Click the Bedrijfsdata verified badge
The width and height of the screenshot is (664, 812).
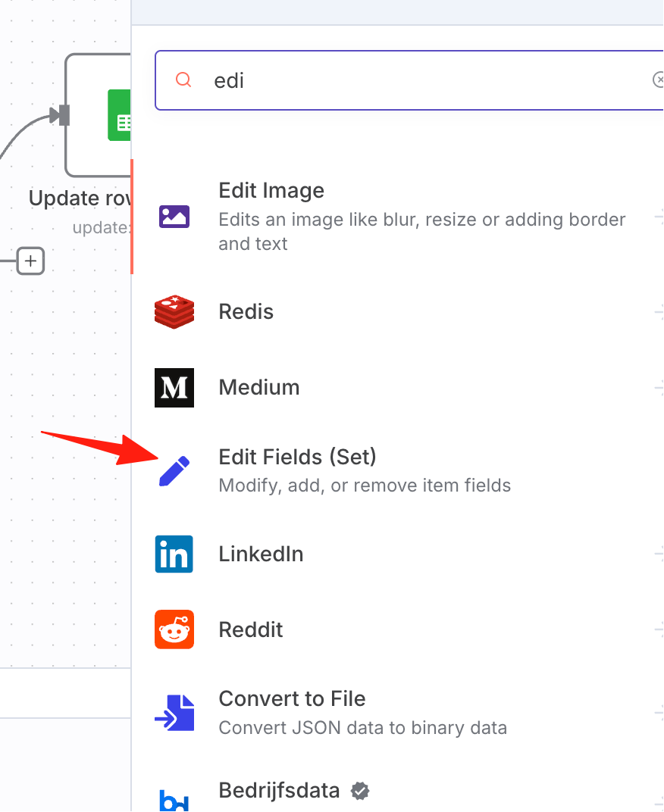pyautogui.click(x=360, y=791)
